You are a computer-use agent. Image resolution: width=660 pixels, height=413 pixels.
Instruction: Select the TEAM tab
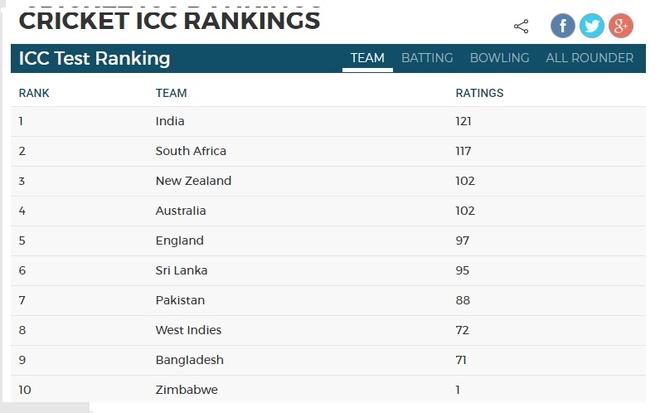pos(367,58)
